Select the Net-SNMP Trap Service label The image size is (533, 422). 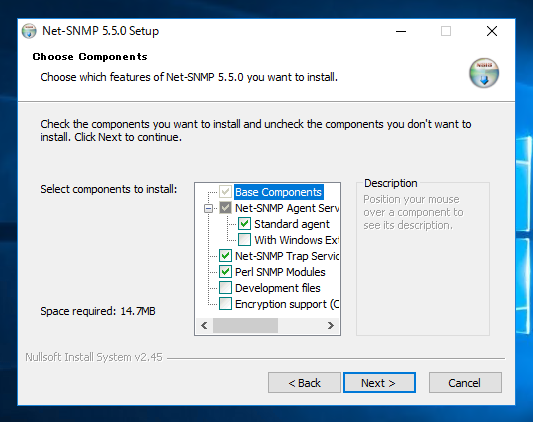(287, 256)
